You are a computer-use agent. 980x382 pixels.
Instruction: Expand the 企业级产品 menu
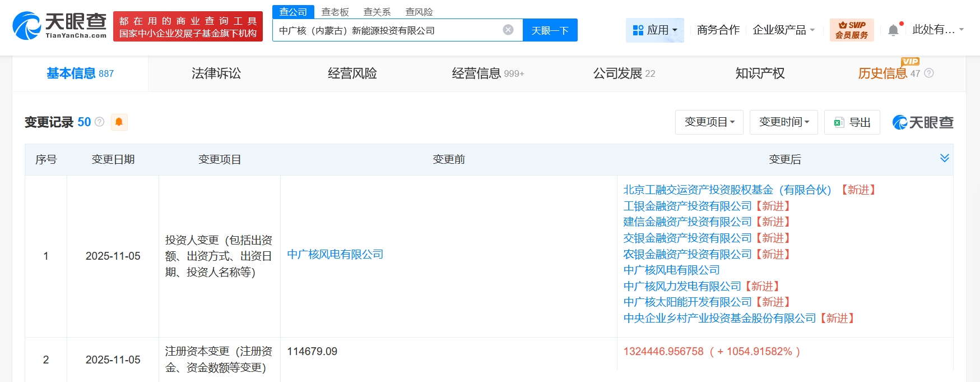pos(783,30)
